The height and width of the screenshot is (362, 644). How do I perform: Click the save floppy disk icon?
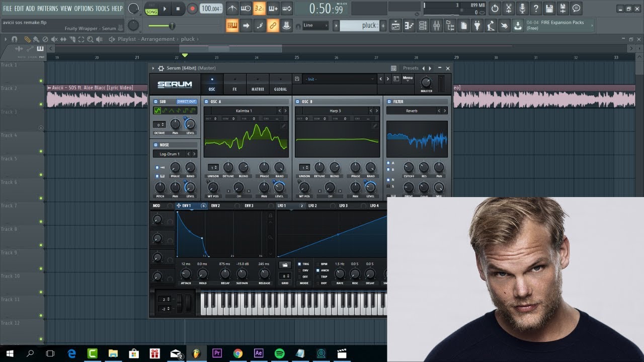[549, 9]
